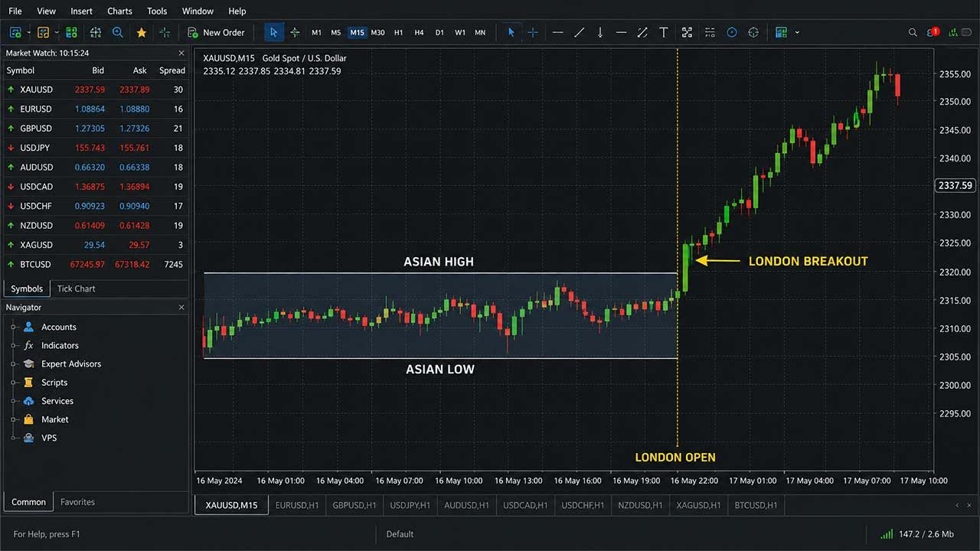Image resolution: width=980 pixels, height=551 pixels.
Task: Click the 2337.59 current price label on scale
Action: coord(955,185)
